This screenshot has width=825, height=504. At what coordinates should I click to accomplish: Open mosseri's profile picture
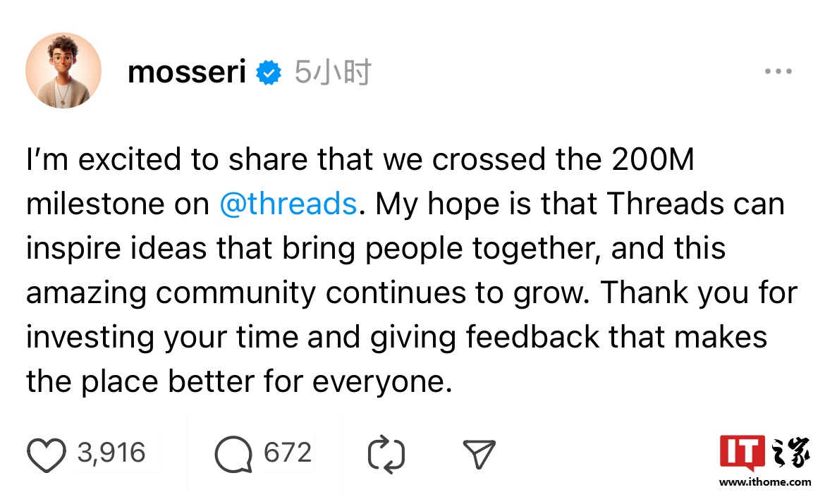pyautogui.click(x=63, y=70)
